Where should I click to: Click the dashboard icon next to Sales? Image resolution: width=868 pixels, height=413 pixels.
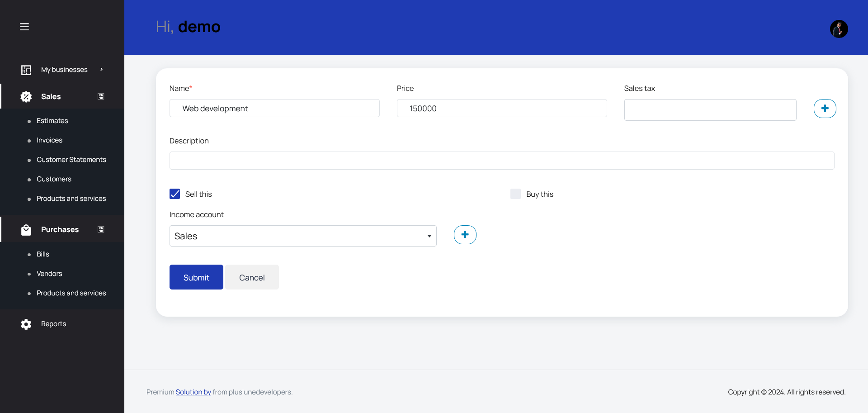(x=101, y=96)
